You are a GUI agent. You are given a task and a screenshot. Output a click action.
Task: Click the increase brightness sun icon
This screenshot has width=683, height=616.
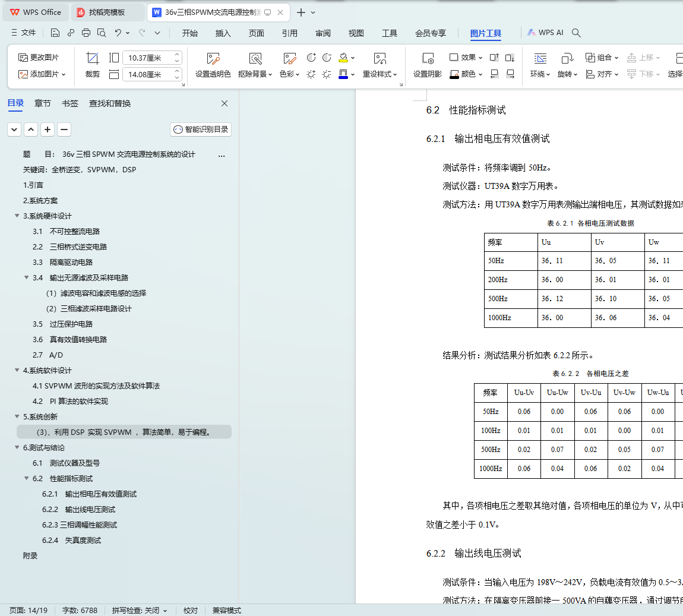point(311,74)
